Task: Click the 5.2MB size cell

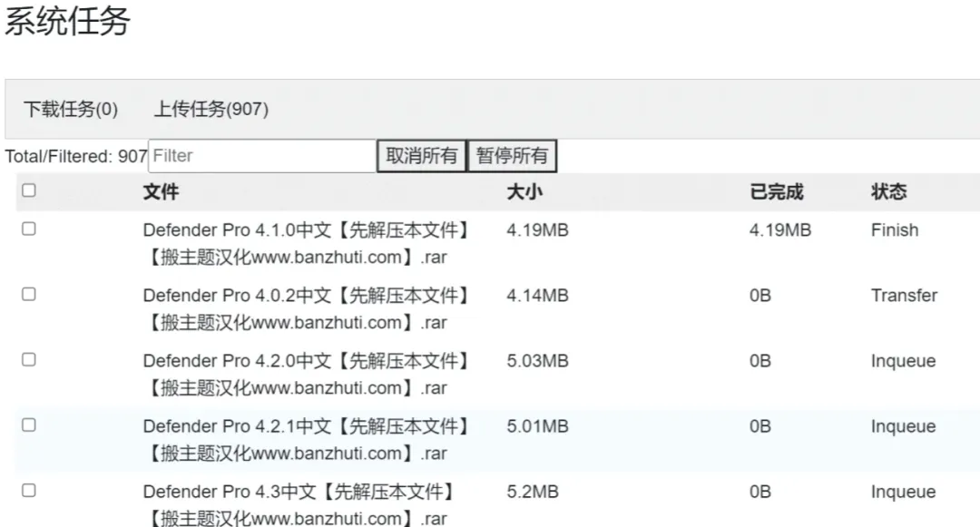Action: coord(533,492)
